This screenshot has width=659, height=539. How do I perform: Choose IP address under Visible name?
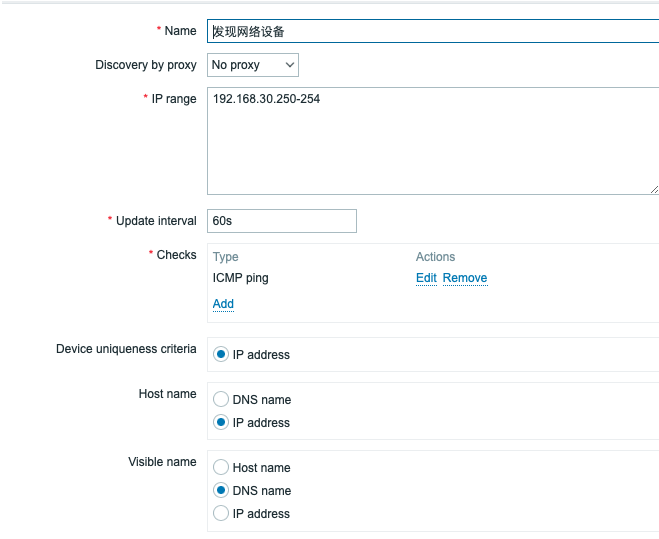pyautogui.click(x=221, y=514)
